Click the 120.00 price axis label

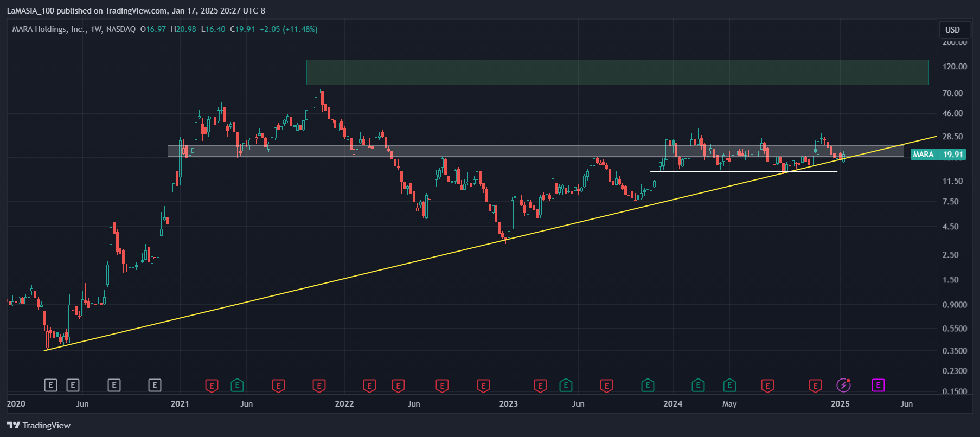coord(955,67)
